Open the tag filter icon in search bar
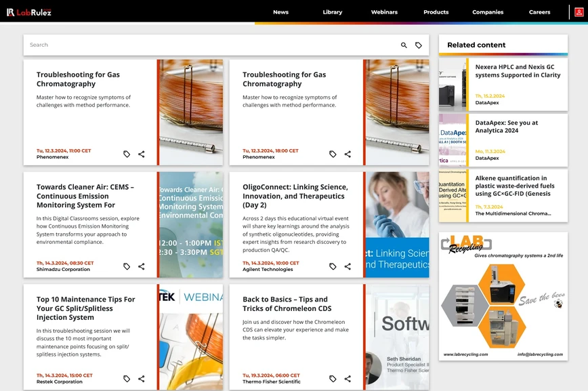The image size is (588, 391). coord(419,45)
